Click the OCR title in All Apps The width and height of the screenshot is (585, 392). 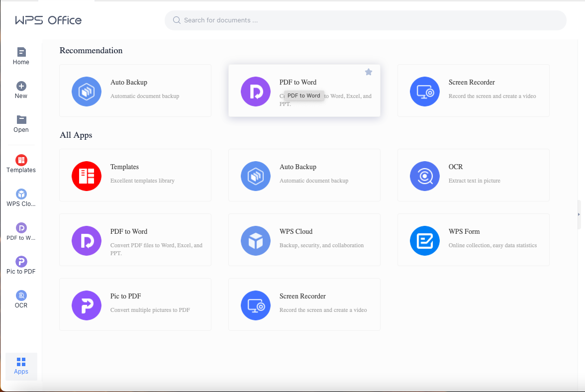456,167
